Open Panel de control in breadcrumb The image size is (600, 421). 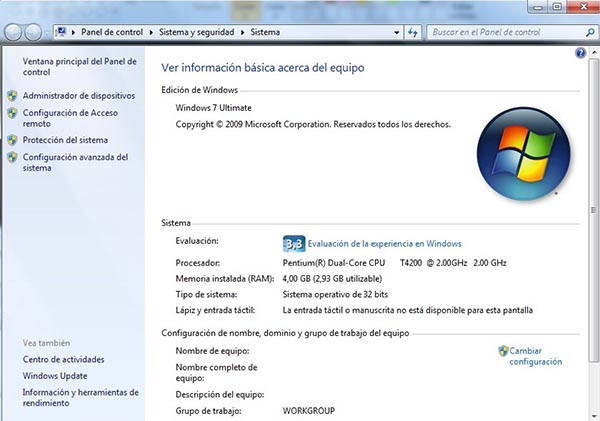pos(112,32)
